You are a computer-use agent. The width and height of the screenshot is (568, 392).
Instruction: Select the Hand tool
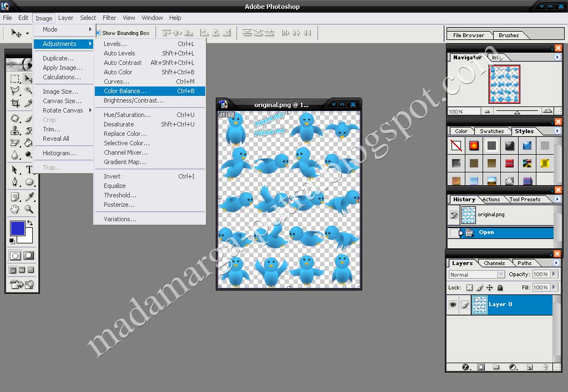pyautogui.click(x=15, y=209)
